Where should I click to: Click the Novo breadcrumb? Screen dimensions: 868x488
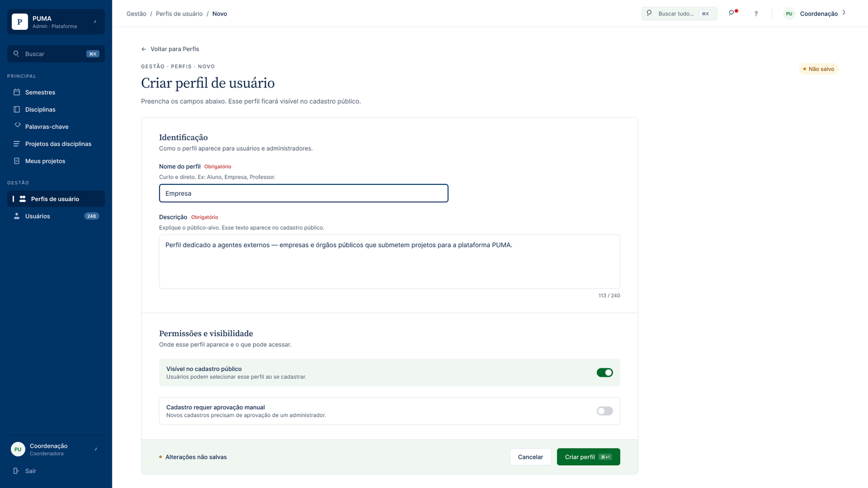click(x=220, y=14)
